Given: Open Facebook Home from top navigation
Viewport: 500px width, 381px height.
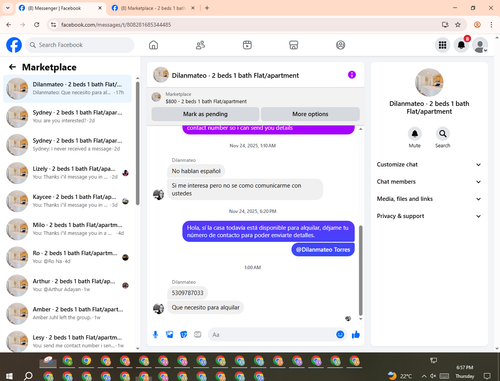Looking at the screenshot, I should tap(153, 45).
